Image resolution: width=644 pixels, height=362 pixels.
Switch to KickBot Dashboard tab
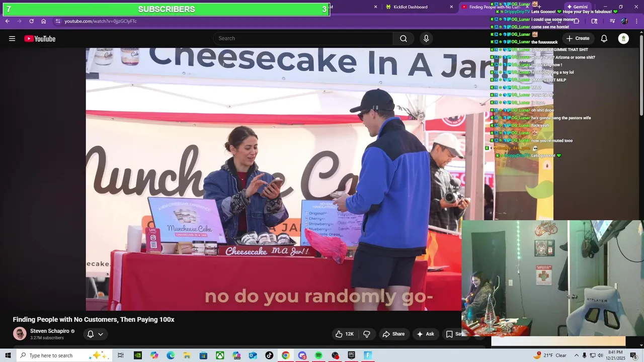coord(411,7)
